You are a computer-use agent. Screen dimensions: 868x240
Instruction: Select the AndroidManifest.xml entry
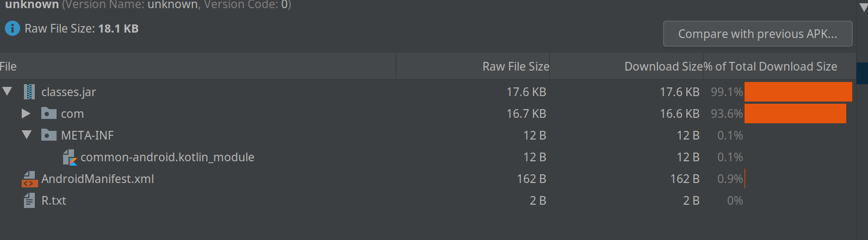(x=97, y=179)
